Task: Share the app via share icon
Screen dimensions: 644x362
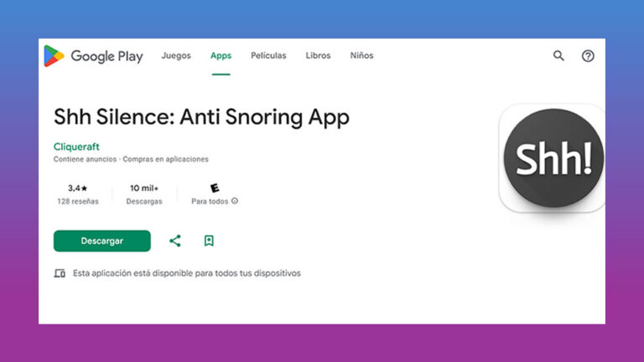Action: [x=175, y=241]
